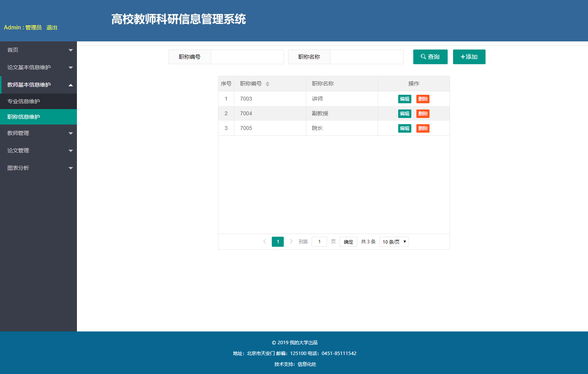Click the 确定 page jump button
This screenshot has width=588, height=374.
click(348, 241)
